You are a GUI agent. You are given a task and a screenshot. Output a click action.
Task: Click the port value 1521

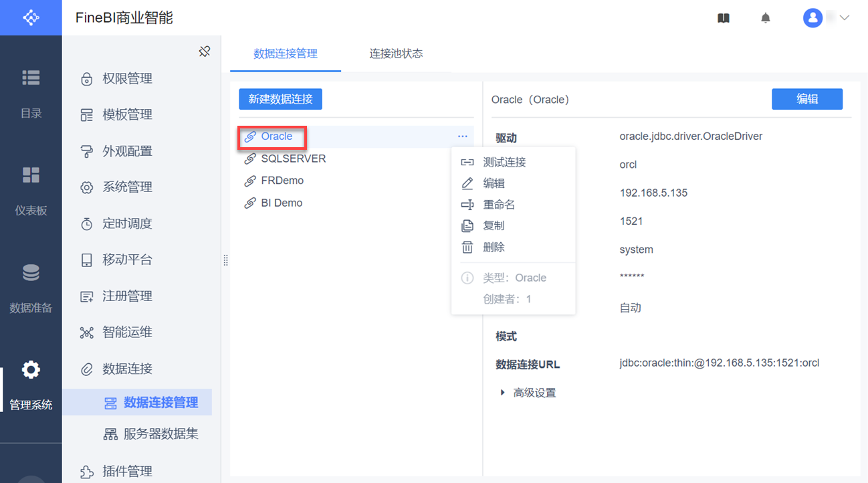click(x=631, y=221)
